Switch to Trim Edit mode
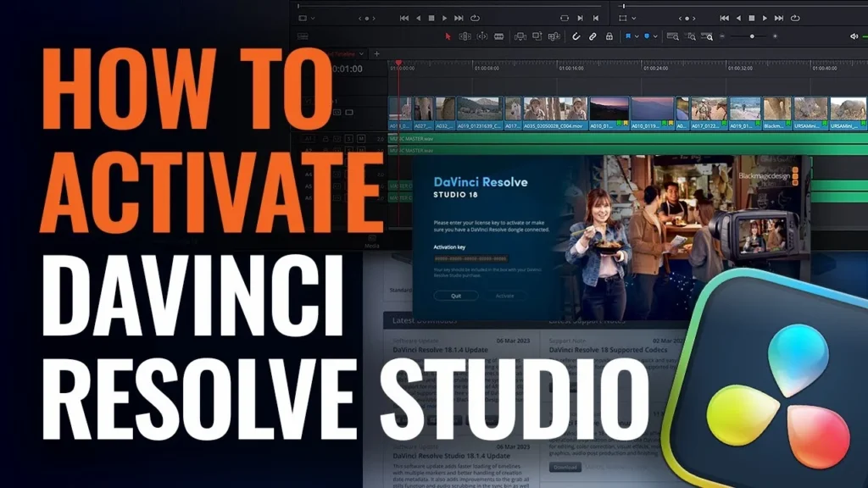Viewport: 868px width, 488px height. point(465,36)
